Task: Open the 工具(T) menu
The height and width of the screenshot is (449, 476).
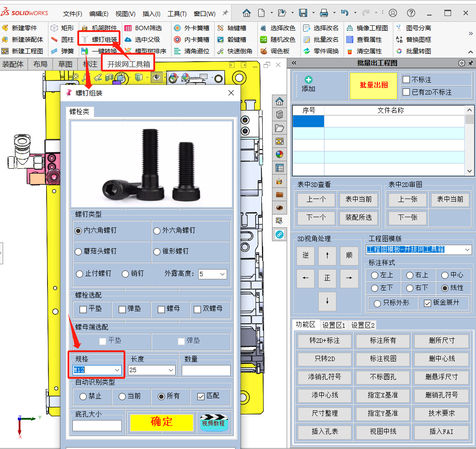Action: click(x=177, y=14)
